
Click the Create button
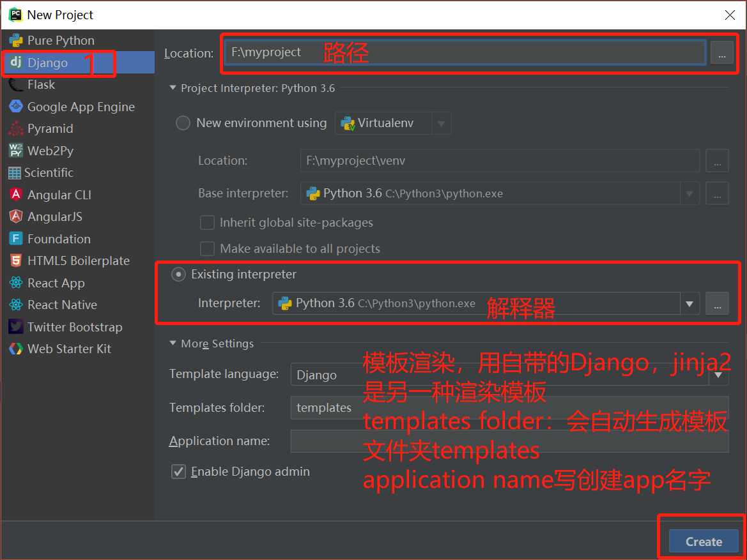pos(704,541)
